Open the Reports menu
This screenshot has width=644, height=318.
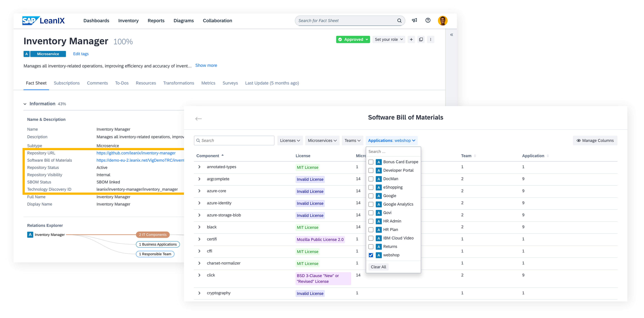coord(156,21)
